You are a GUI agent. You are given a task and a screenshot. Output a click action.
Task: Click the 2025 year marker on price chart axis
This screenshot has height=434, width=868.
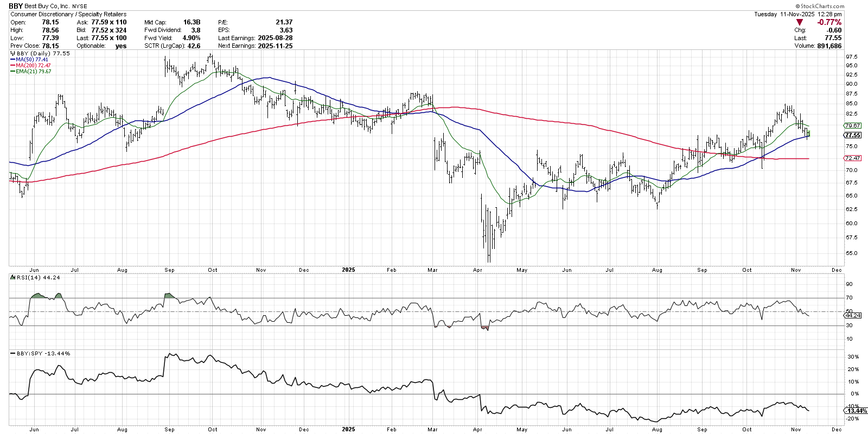pos(348,270)
